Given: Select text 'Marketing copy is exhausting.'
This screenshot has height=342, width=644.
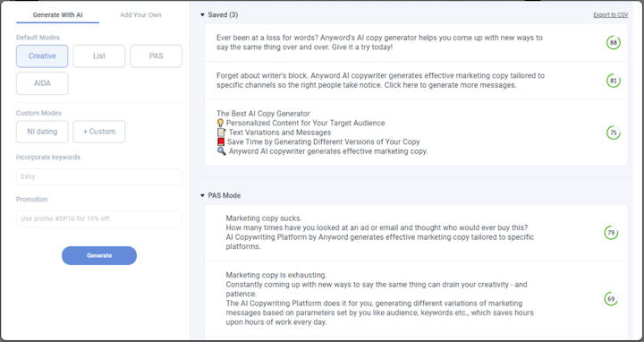Looking at the screenshot, I should (276, 275).
